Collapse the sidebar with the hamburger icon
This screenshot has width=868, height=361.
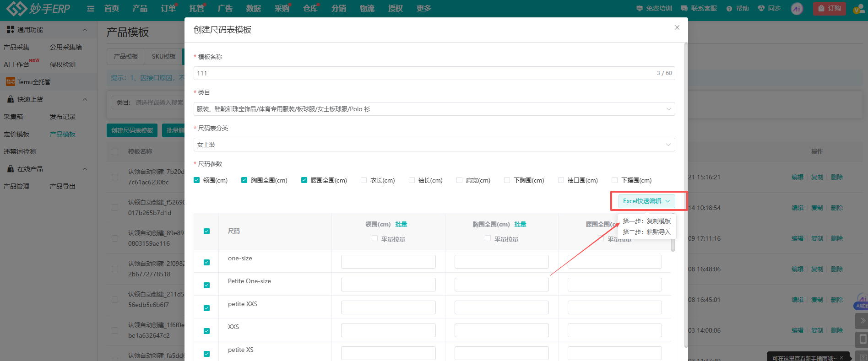pos(91,9)
